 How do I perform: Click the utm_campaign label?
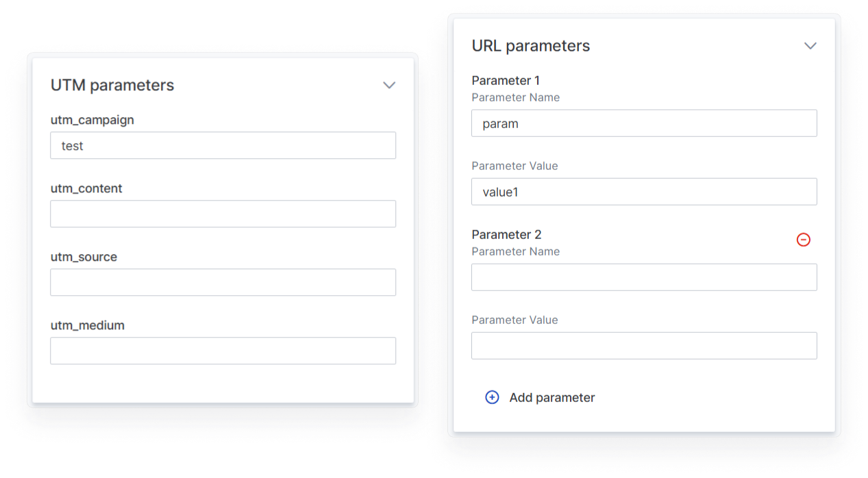[x=92, y=120]
